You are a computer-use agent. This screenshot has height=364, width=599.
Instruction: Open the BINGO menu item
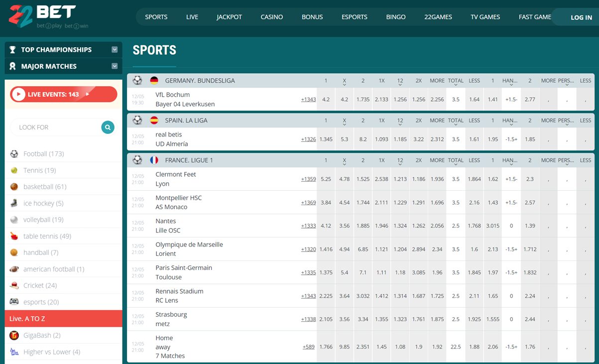(x=396, y=17)
